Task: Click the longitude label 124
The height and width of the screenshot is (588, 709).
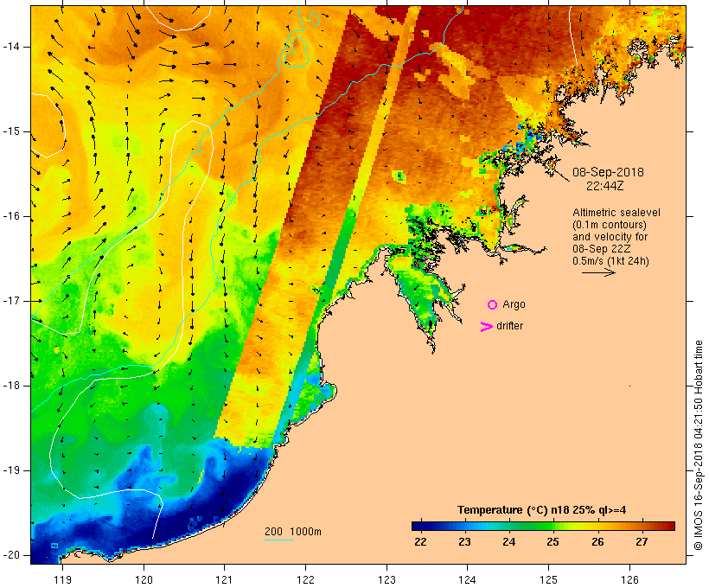Action: click(x=468, y=579)
